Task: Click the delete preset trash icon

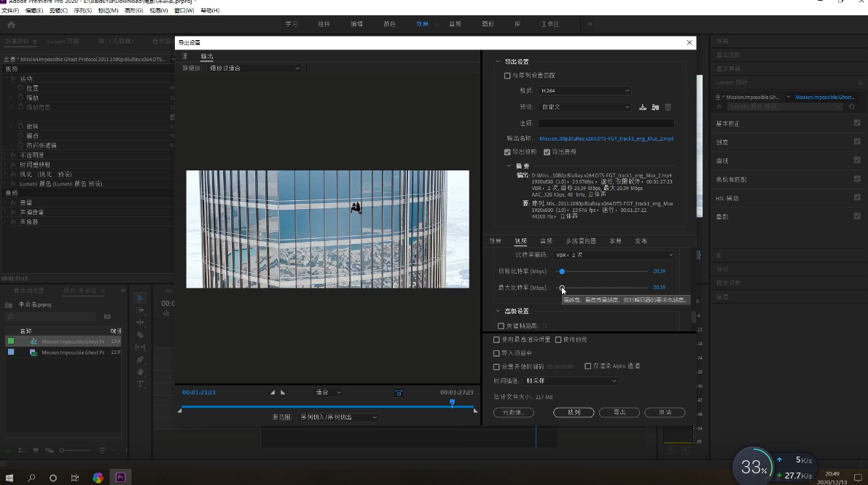Action: point(668,107)
